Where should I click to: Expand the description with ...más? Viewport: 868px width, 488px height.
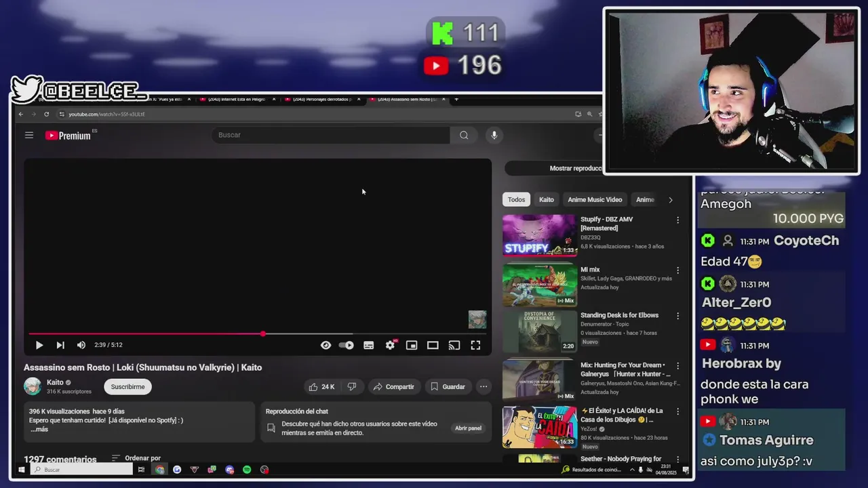[39, 429]
